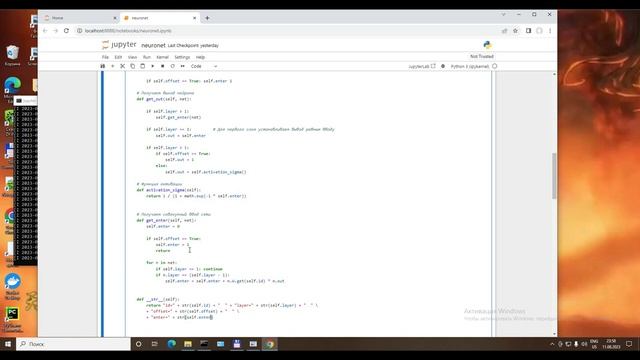Open the Microsoft Edge desktop shortcut
This screenshot has height=360, width=640.
coord(12,88)
